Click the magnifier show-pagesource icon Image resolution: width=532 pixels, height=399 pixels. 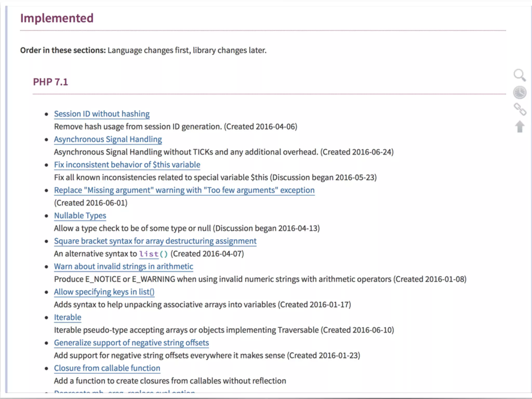pyautogui.click(x=520, y=75)
